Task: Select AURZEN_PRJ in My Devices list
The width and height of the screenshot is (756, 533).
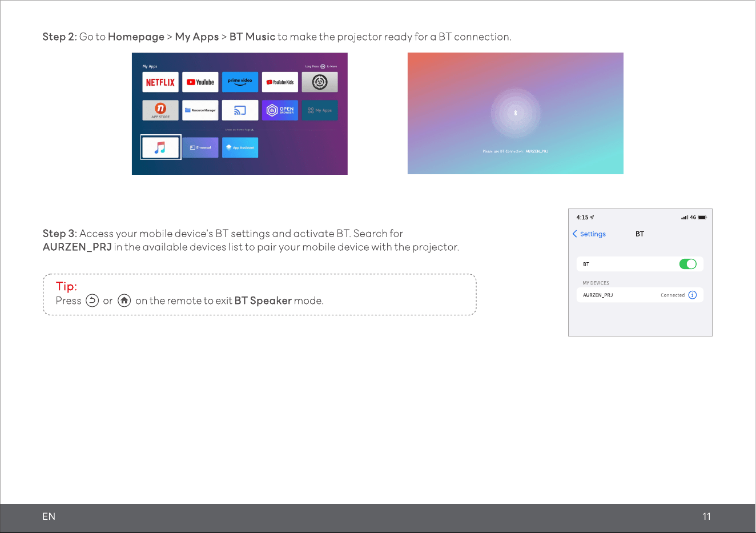Action: (640, 295)
